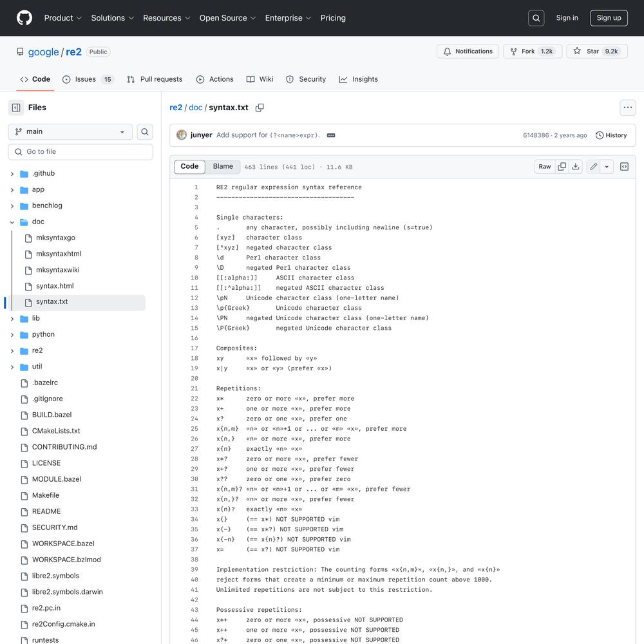This screenshot has height=644, width=644.
Task: Switch to the Blame view toggle
Action: coord(223,166)
